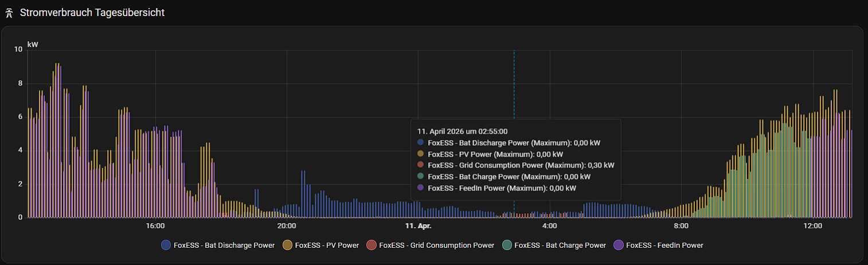Click the 8:00 time axis label
The width and height of the screenshot is (868, 265).
681,226
